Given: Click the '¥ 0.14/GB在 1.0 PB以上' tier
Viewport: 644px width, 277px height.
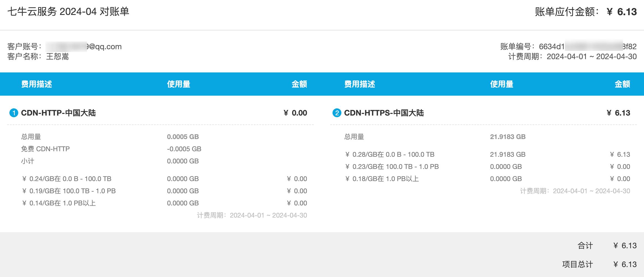Looking at the screenshot, I should 59,203.
